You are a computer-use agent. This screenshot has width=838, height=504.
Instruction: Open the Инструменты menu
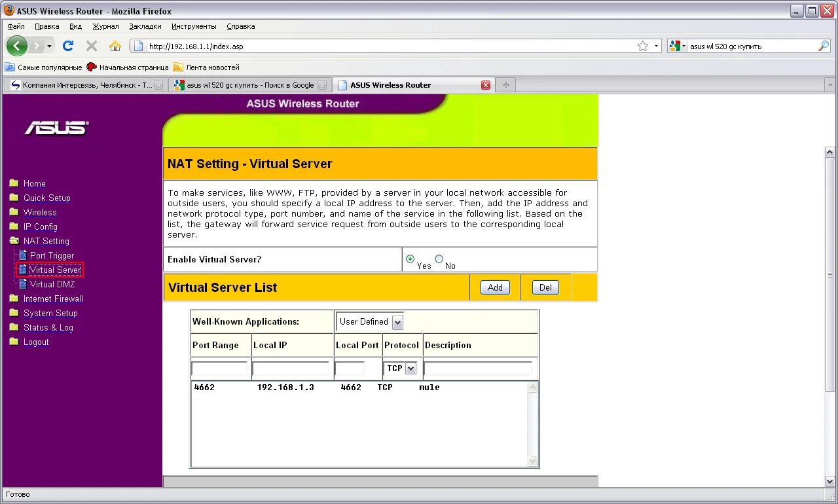tap(194, 26)
